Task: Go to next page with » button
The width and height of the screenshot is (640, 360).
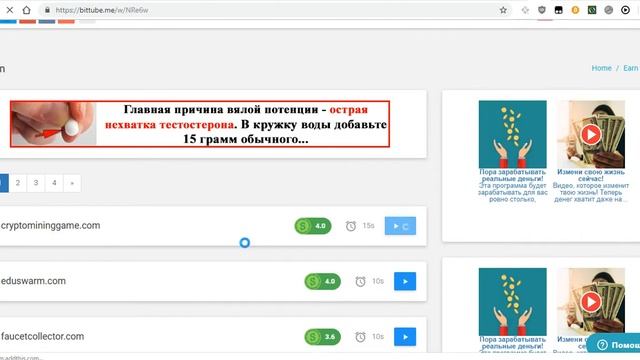Action: click(x=72, y=183)
